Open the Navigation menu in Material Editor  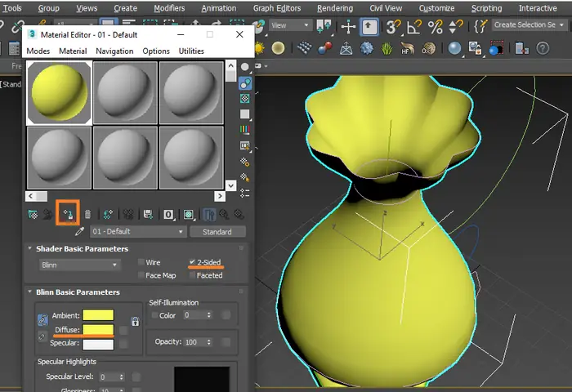point(114,51)
